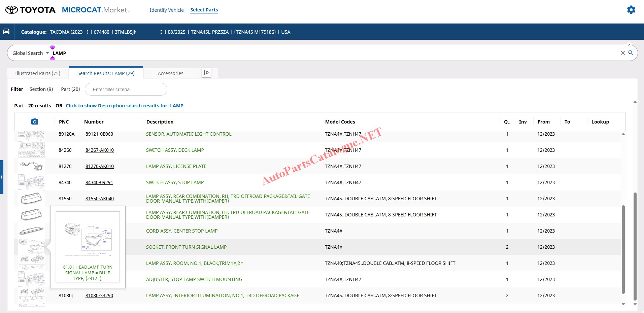This screenshot has width=644, height=313.
Task: Open the Accessories tab
Action: tap(170, 73)
